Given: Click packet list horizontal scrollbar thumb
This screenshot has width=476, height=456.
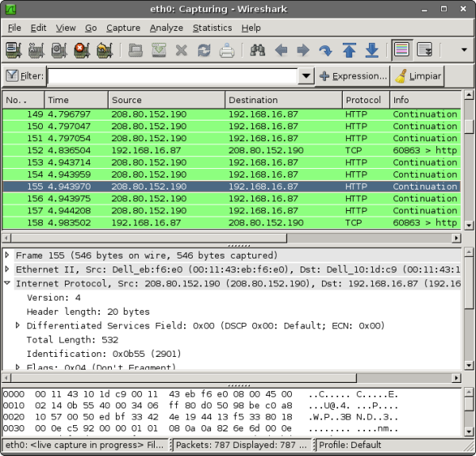Looking at the screenshot, I should click(x=149, y=238).
